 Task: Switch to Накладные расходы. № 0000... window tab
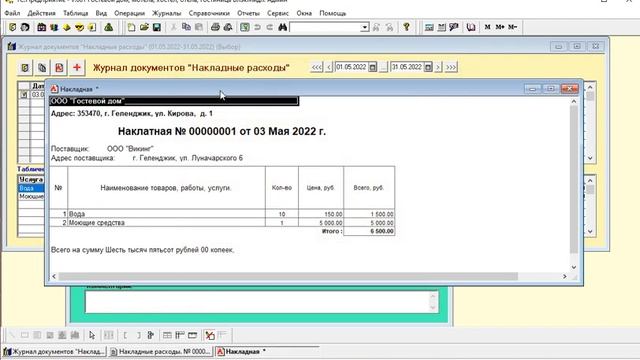click(160, 351)
